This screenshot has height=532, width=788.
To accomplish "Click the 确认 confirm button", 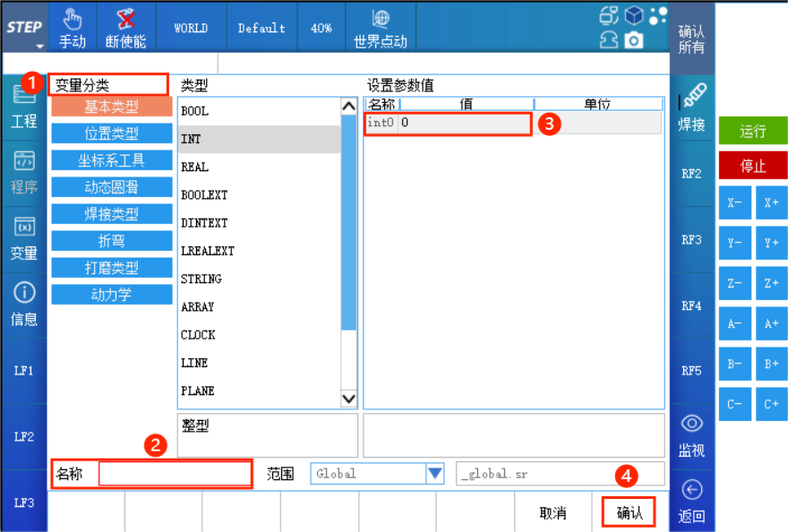I will (629, 512).
